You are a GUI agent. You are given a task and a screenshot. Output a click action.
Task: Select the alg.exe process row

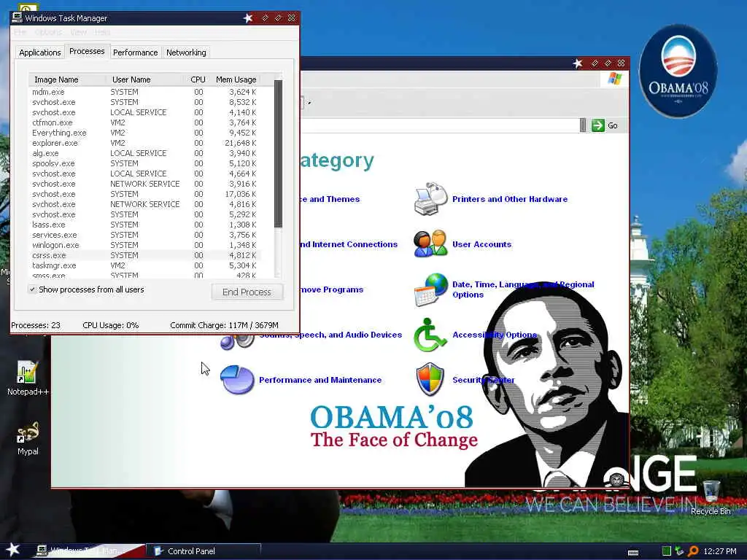coord(144,153)
